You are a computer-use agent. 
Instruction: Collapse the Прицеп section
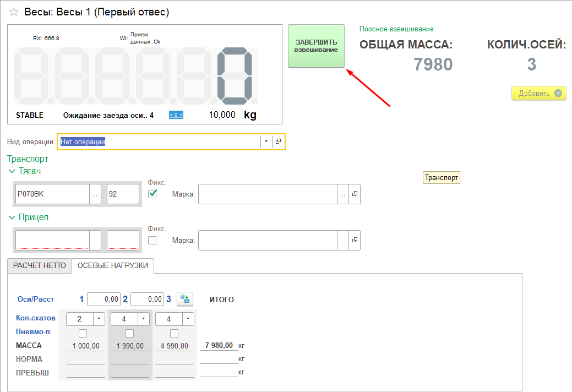click(x=12, y=217)
